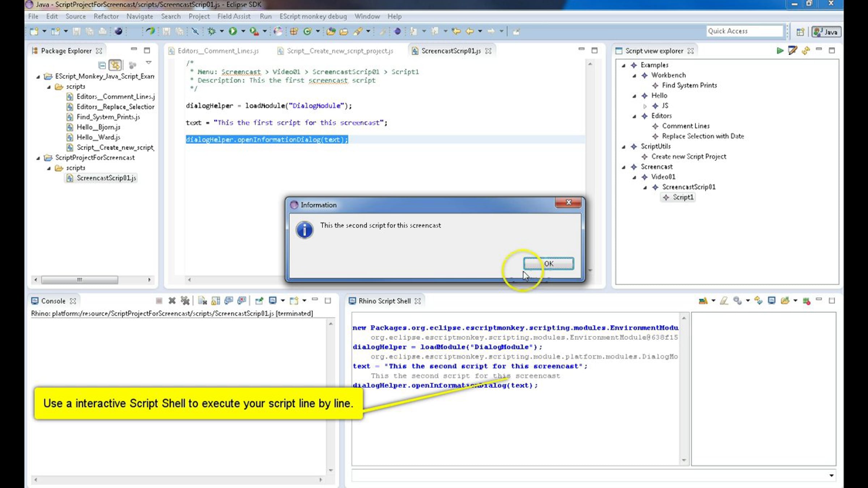
Task: Click Console horizontal scrollbar right arrow
Action: [320, 480]
